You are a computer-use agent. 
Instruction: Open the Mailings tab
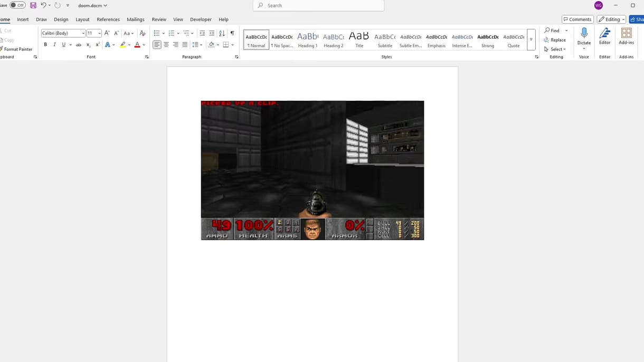136,20
